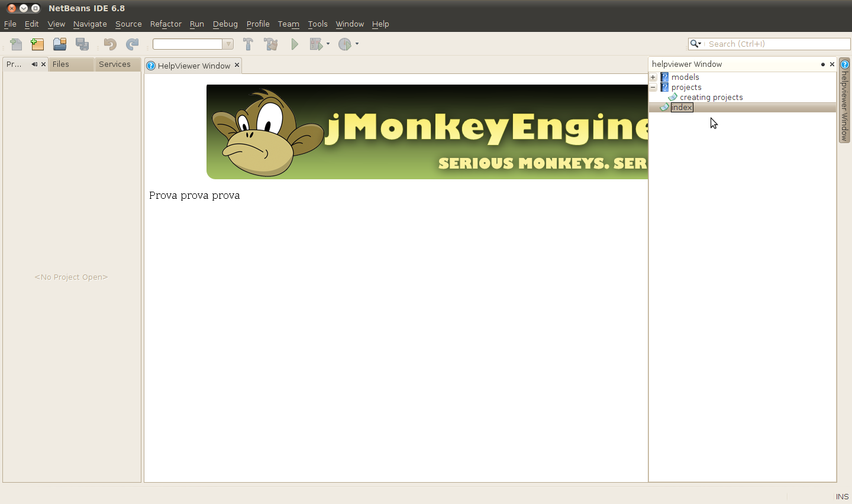The width and height of the screenshot is (852, 504).
Task: Click the index page icon
Action: point(664,107)
